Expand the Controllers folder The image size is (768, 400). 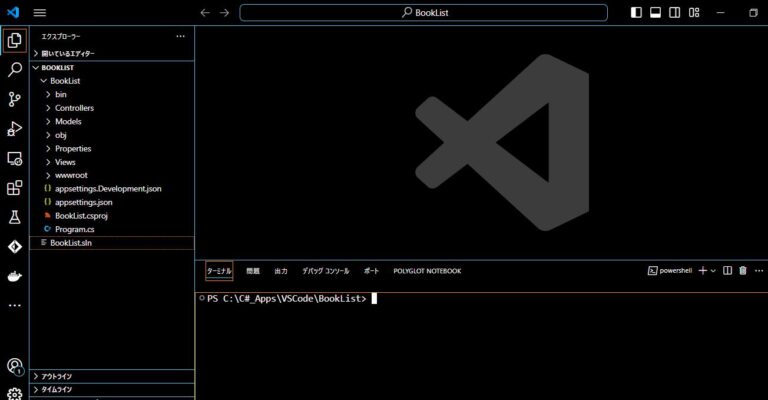pos(74,108)
